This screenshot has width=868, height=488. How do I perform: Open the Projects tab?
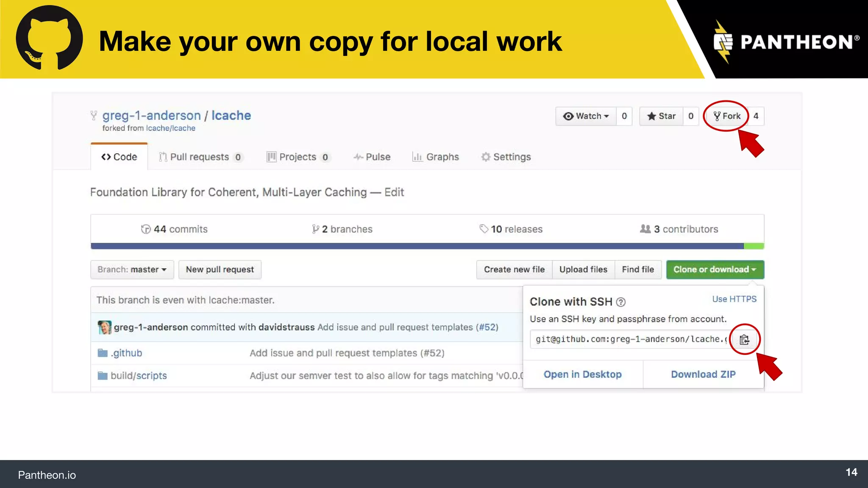298,157
